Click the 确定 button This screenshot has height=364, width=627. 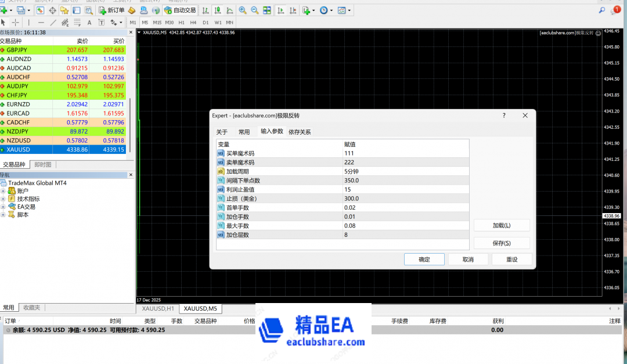click(424, 260)
